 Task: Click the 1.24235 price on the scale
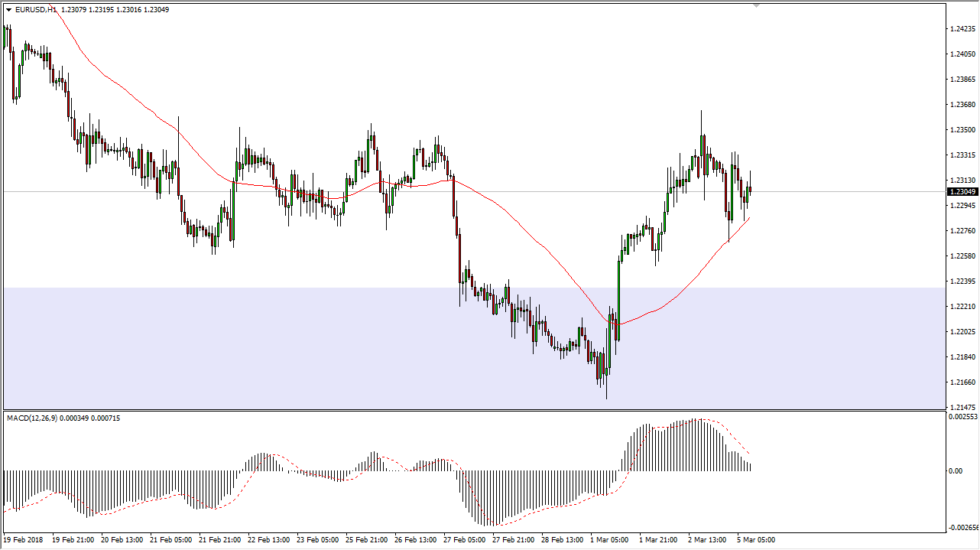pos(962,29)
